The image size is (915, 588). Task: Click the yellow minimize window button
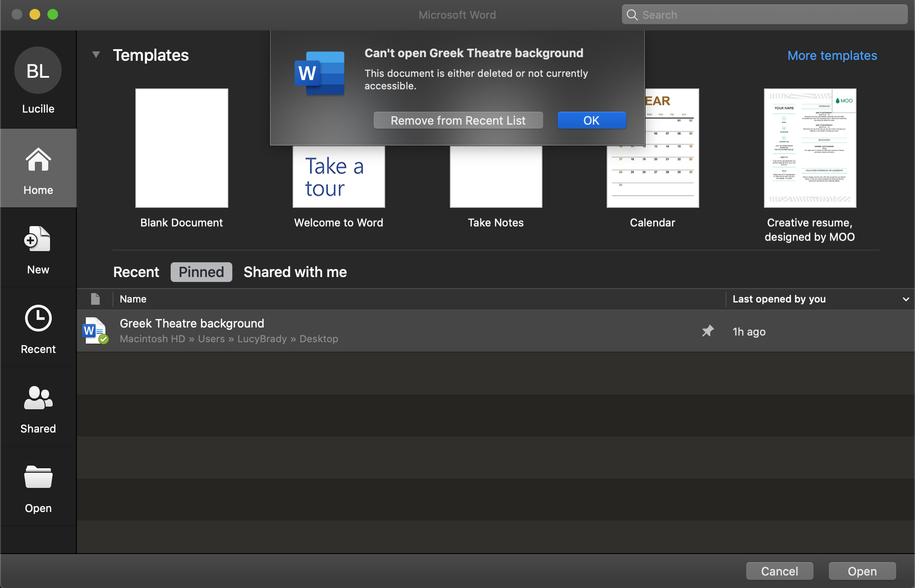[x=35, y=14]
